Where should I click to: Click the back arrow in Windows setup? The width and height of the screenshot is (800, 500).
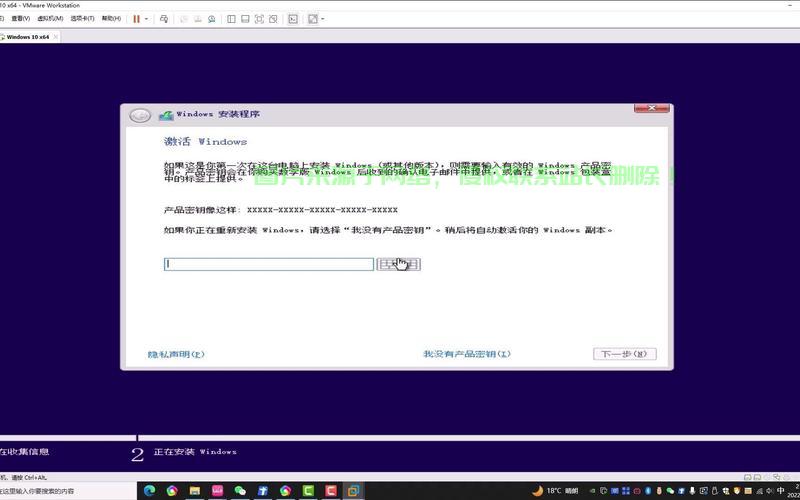(140, 115)
